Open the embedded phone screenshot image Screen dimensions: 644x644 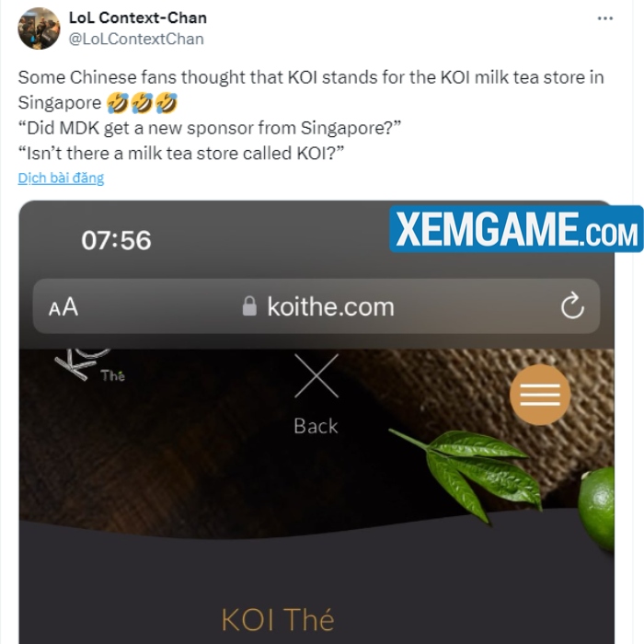(x=316, y=422)
